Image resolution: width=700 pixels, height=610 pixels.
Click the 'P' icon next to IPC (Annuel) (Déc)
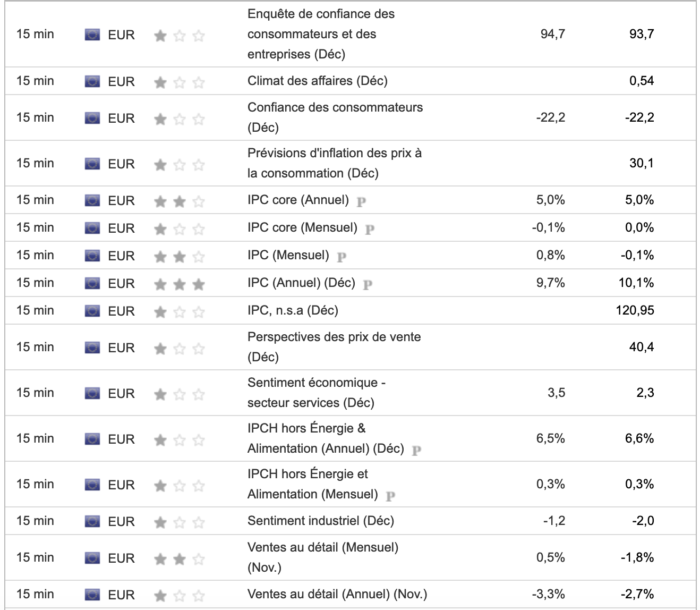coord(368,284)
